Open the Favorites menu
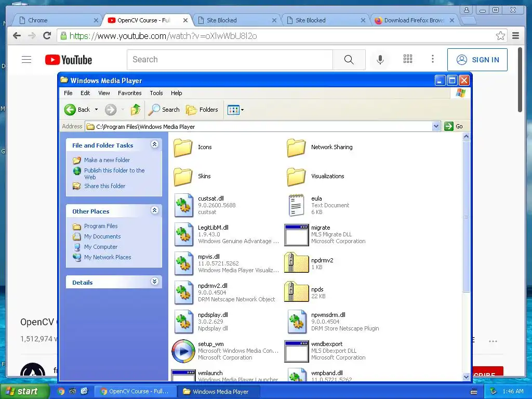The image size is (532, 399). tap(129, 93)
